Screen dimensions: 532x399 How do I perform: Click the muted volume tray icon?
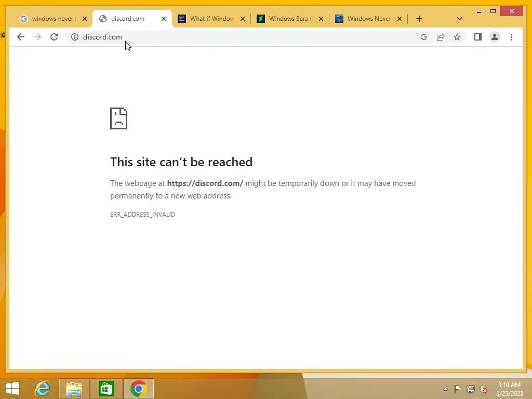pos(483,389)
